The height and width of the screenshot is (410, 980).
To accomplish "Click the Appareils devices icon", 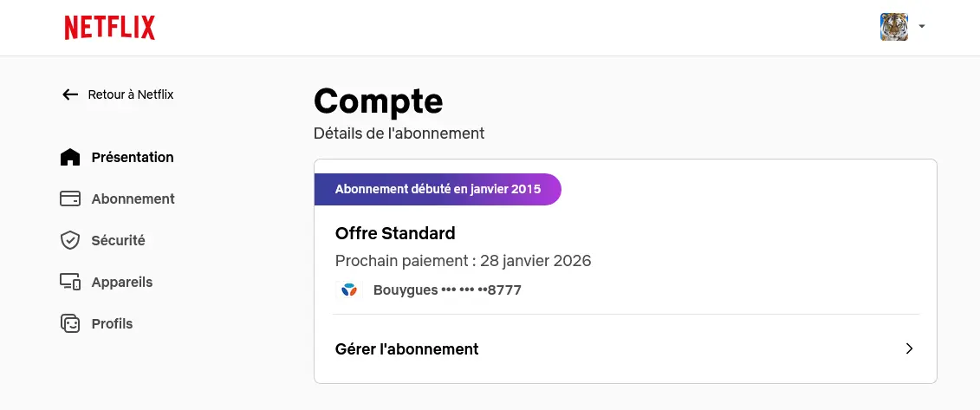I will point(70,282).
